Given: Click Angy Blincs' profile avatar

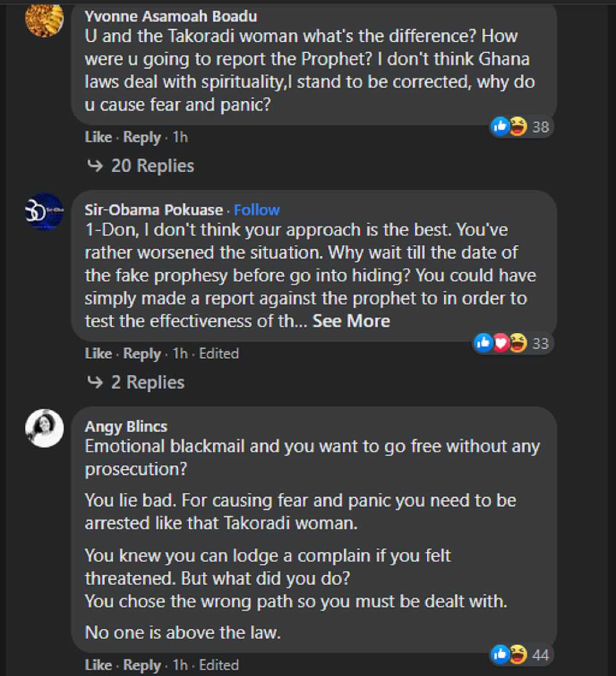Looking at the screenshot, I should (45, 428).
